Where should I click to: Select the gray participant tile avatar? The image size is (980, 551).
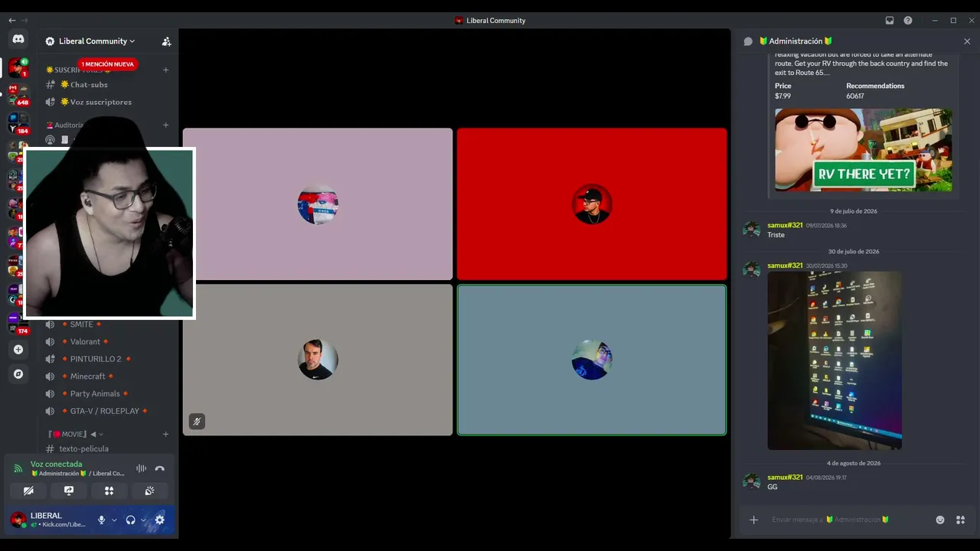pyautogui.click(x=318, y=360)
